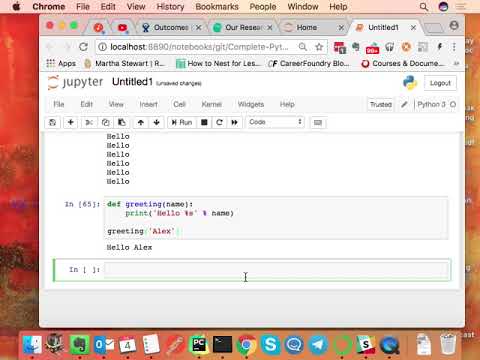Click the zoom magnifier icon in address bar
The width and height of the screenshot is (480, 360).
click(x=303, y=47)
